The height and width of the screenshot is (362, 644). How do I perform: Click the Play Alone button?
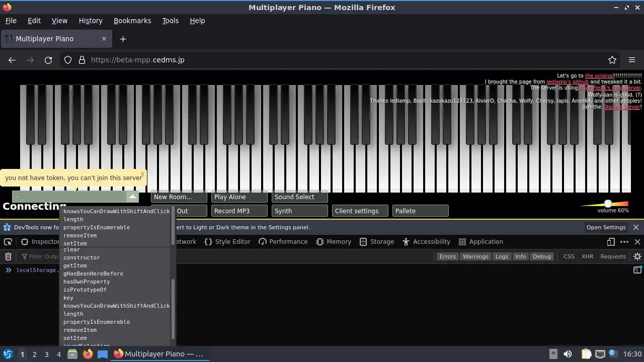[x=239, y=197]
